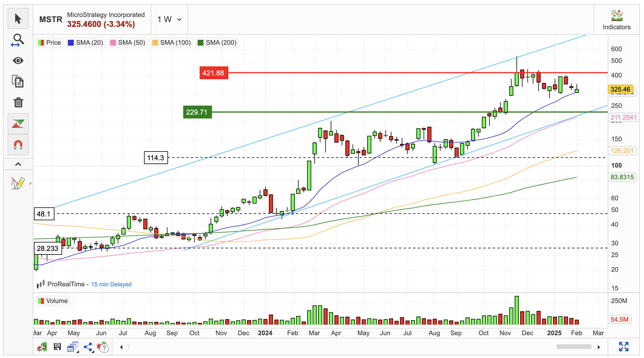Click the SMA (20) blue color swatch
The height and width of the screenshot is (358, 644).
click(71, 43)
